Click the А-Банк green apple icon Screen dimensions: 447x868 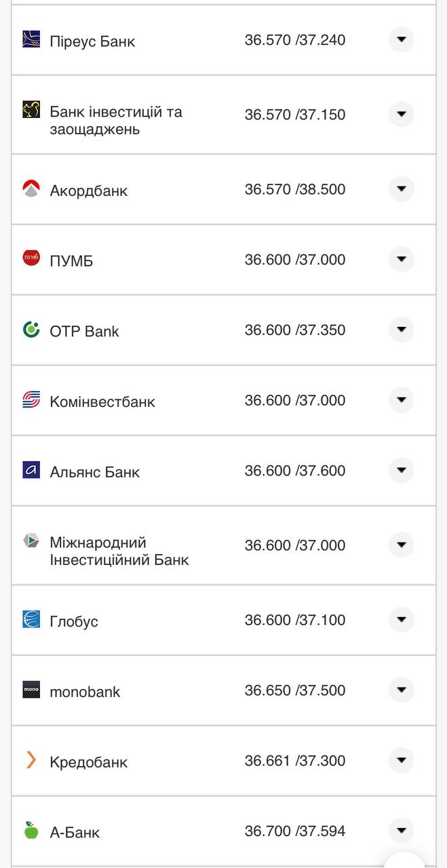click(x=31, y=830)
